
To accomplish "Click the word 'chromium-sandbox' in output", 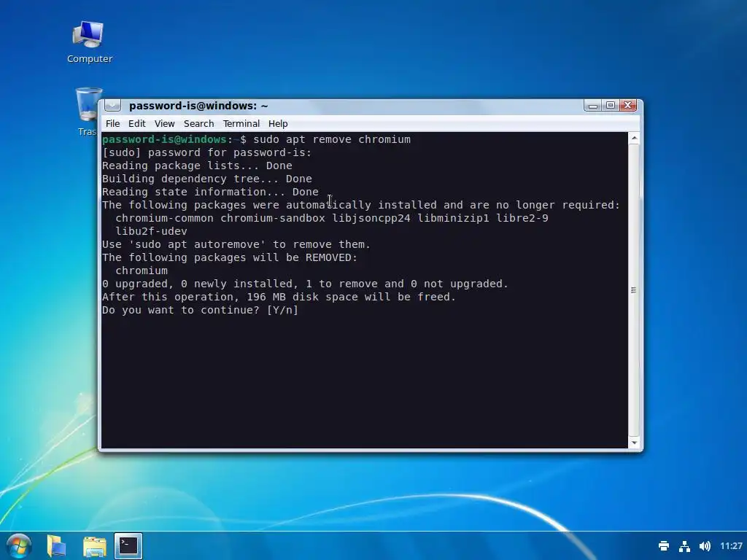I will pos(273,218).
